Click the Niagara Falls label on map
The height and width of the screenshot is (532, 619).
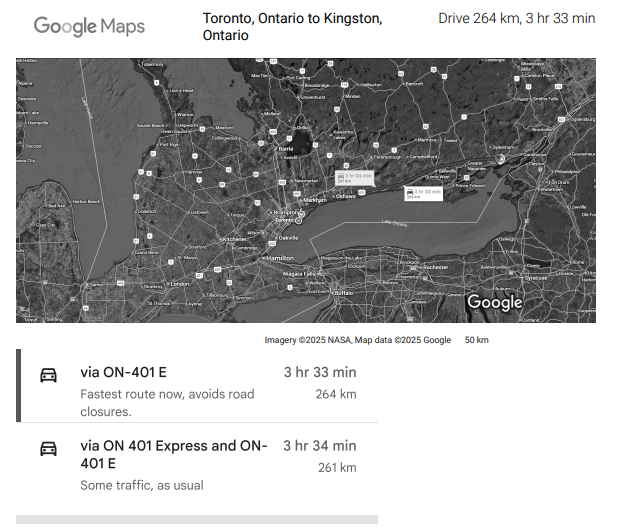(299, 274)
